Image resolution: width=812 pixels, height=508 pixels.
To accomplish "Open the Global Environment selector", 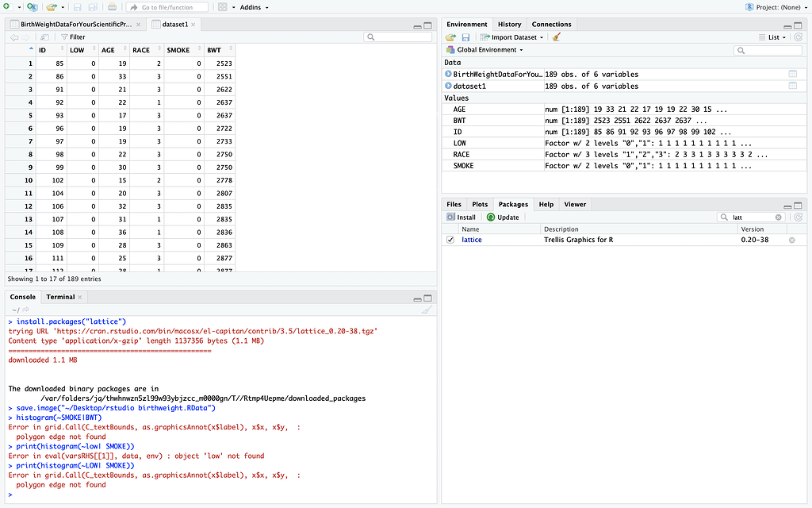I will coord(484,49).
